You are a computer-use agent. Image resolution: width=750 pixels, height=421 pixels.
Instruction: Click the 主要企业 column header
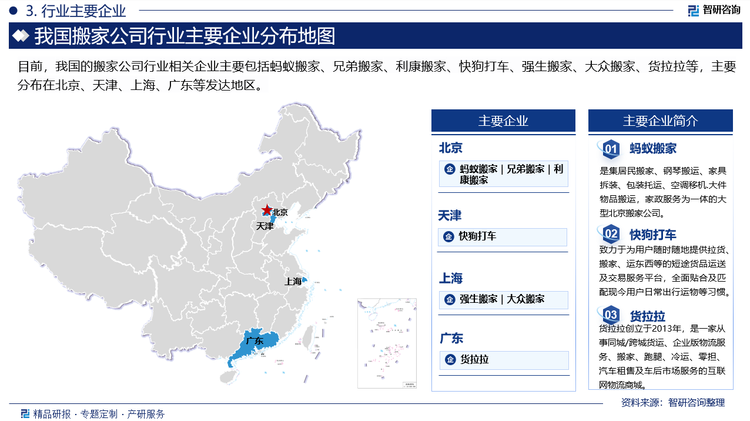(x=503, y=121)
